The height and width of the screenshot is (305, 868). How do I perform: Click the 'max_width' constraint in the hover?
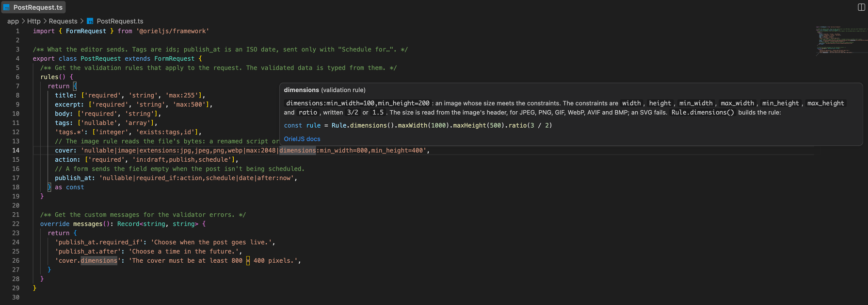(x=737, y=103)
